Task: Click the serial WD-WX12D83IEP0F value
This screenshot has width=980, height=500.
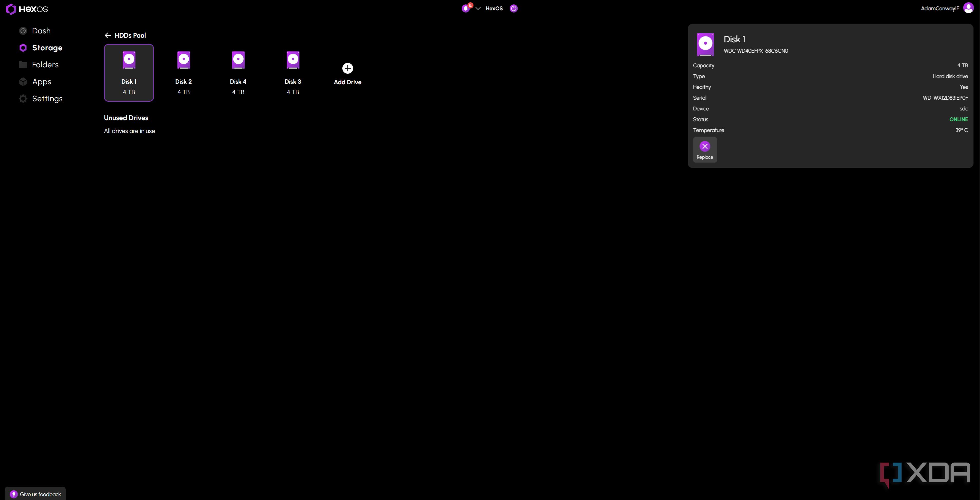Action: pyautogui.click(x=945, y=98)
